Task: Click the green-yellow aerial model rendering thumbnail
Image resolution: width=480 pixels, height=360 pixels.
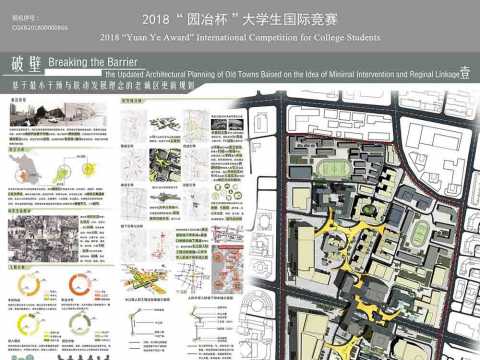Action: coord(165,165)
